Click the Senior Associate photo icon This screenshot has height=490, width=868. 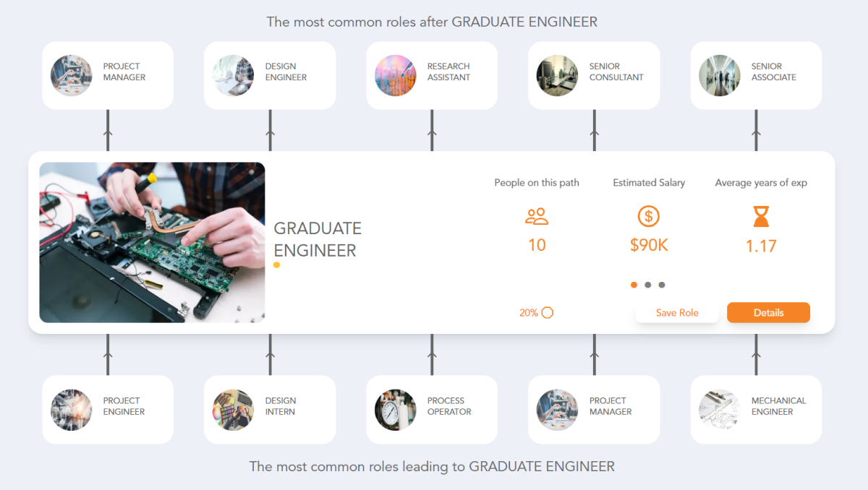click(719, 75)
